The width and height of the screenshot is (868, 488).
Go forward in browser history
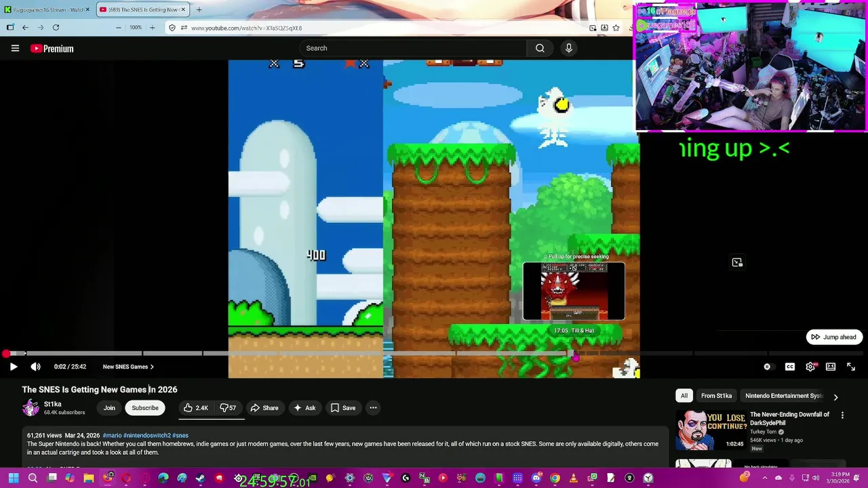coord(40,28)
